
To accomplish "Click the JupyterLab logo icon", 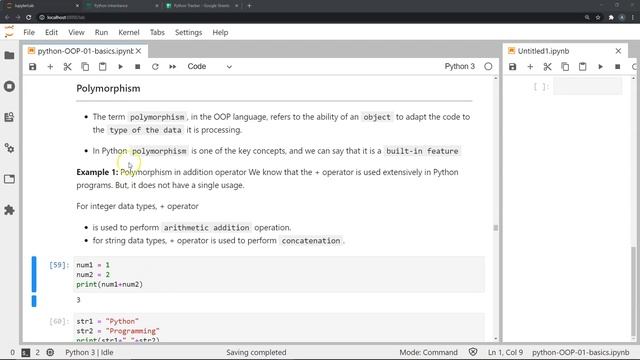I will click(x=9, y=32).
